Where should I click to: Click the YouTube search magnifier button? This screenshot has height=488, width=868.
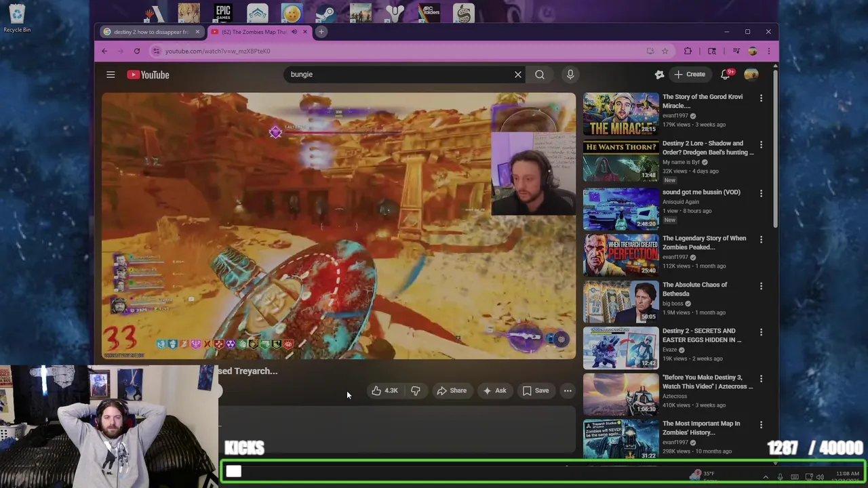coord(540,75)
